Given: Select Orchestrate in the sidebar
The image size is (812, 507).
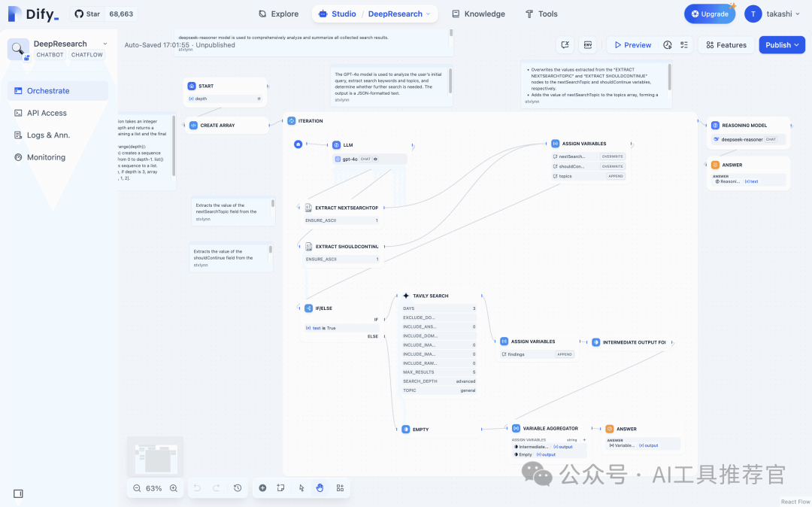Looking at the screenshot, I should click(x=58, y=90).
